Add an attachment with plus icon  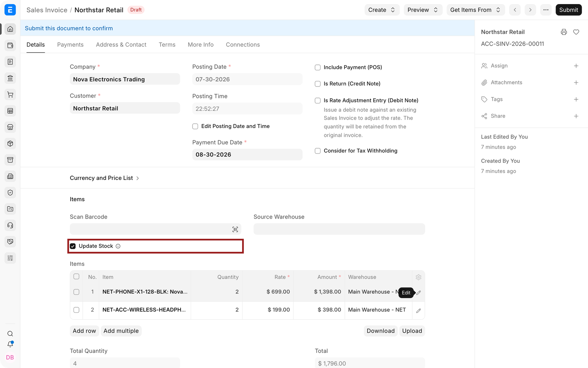576,83
